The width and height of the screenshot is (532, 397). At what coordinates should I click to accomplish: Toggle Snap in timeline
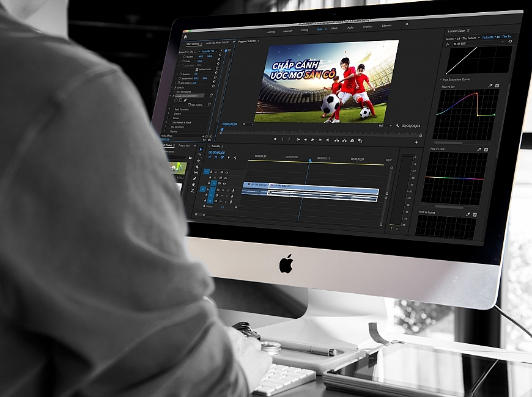(x=216, y=158)
